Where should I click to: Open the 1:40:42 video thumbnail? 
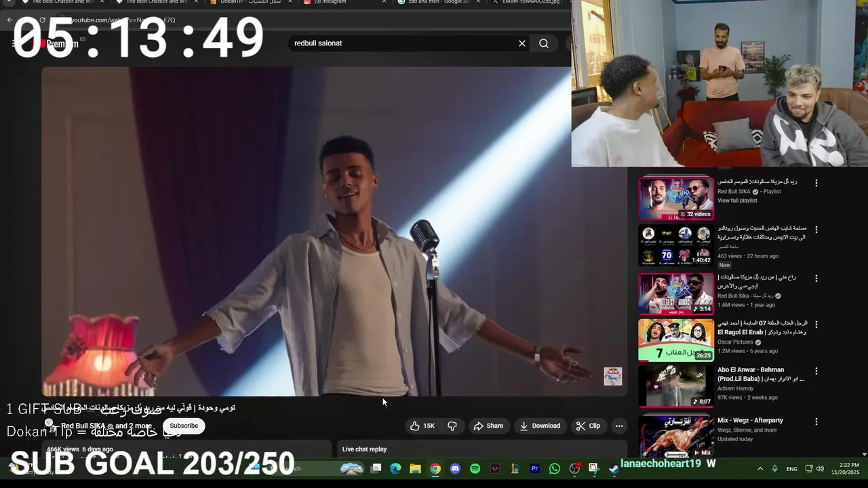[x=676, y=245]
